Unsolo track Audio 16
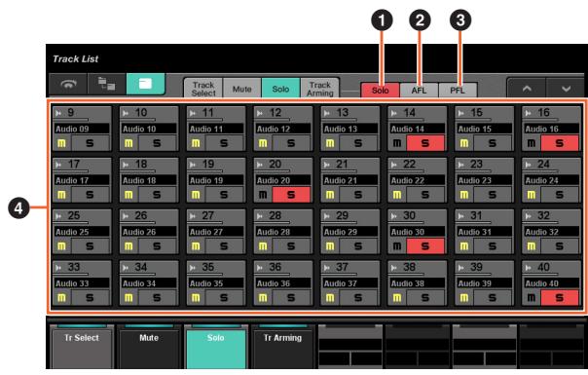588x375 pixels. [x=560, y=143]
